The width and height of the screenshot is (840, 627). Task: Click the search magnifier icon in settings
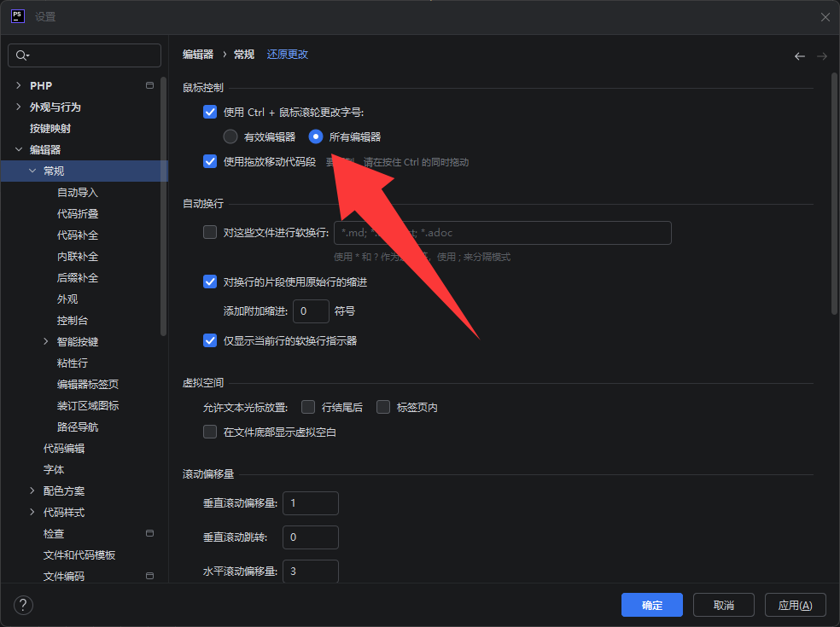click(x=22, y=55)
